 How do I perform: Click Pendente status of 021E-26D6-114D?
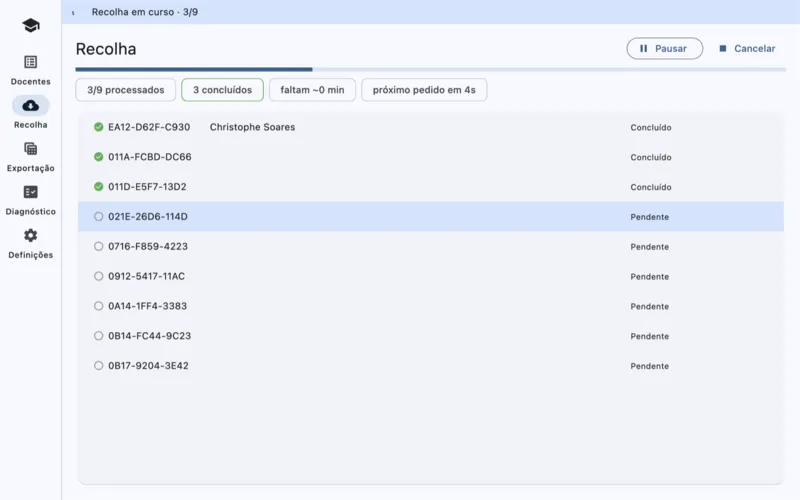[649, 217]
